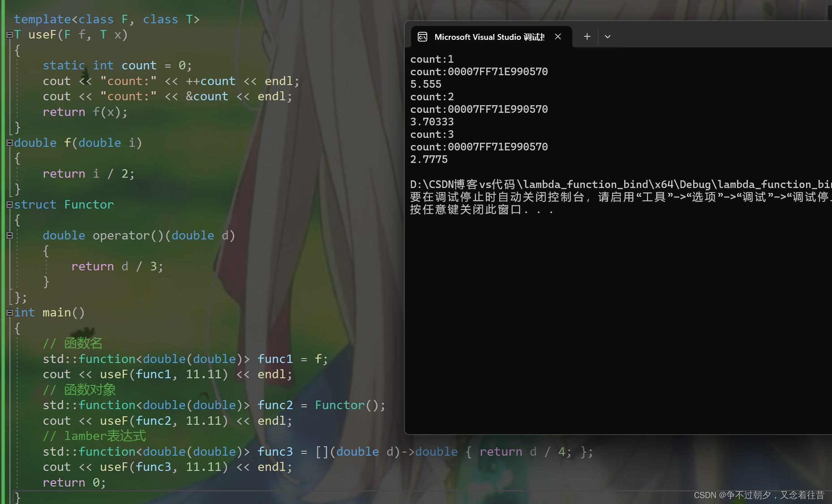Image resolution: width=832 pixels, height=504 pixels.
Task: Collapse the operator() method block
Action: [x=9, y=235]
